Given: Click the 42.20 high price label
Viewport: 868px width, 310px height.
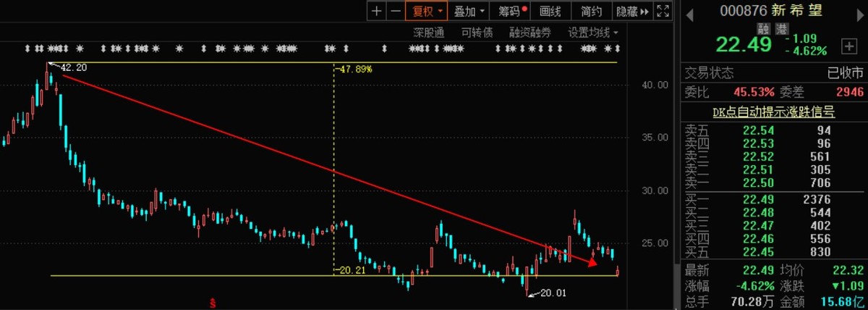Looking at the screenshot, I should point(74,67).
